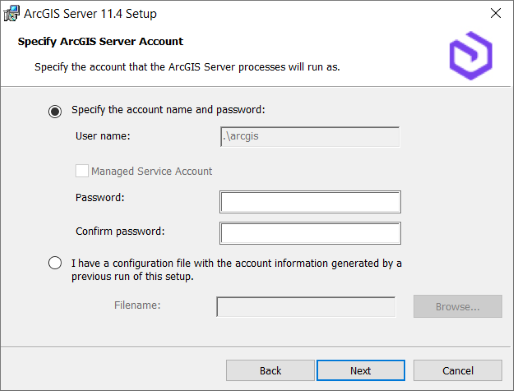Close the ArcGIS Server Setup window
This screenshot has width=514, height=391.
click(496, 13)
